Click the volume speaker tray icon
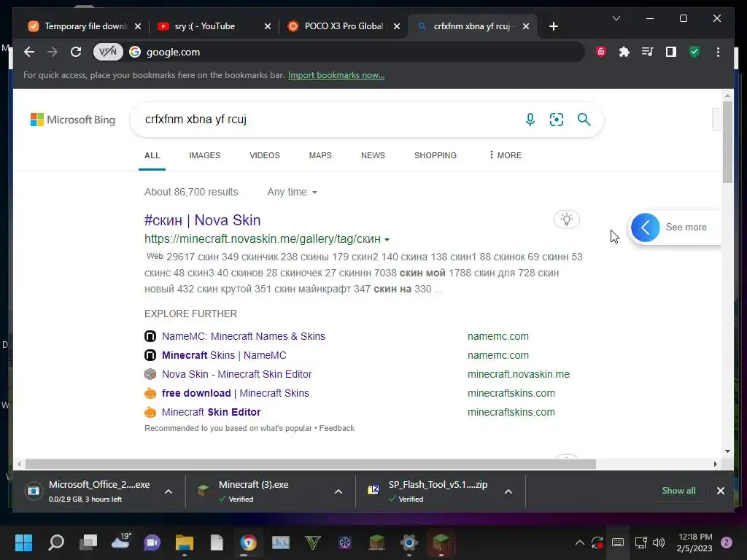The height and width of the screenshot is (560, 747). (x=659, y=542)
